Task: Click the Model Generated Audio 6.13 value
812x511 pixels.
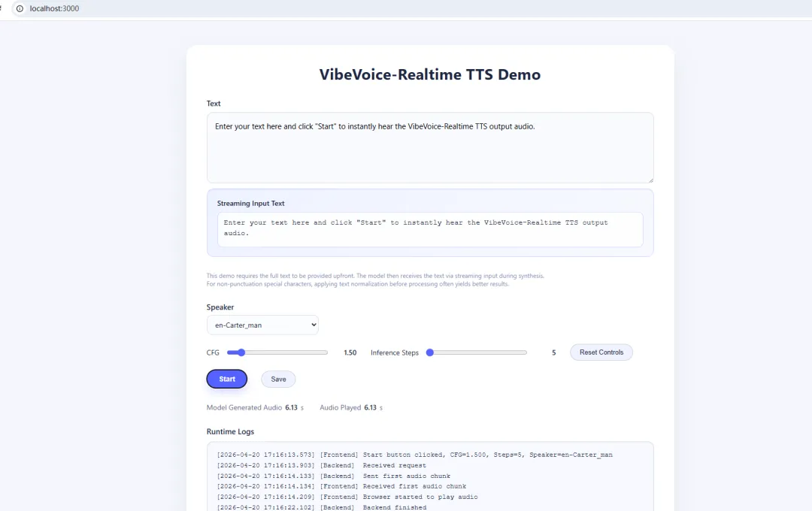Action: [292, 407]
